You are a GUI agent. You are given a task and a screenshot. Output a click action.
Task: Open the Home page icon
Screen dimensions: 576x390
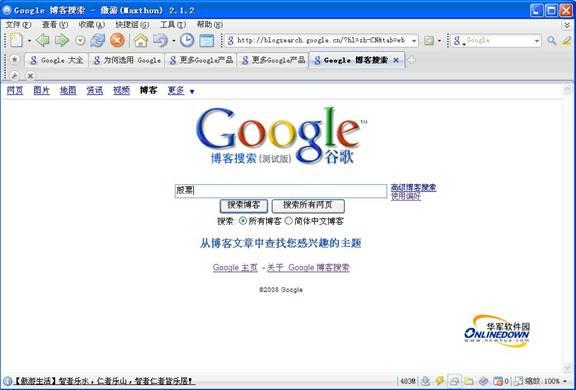pos(141,40)
